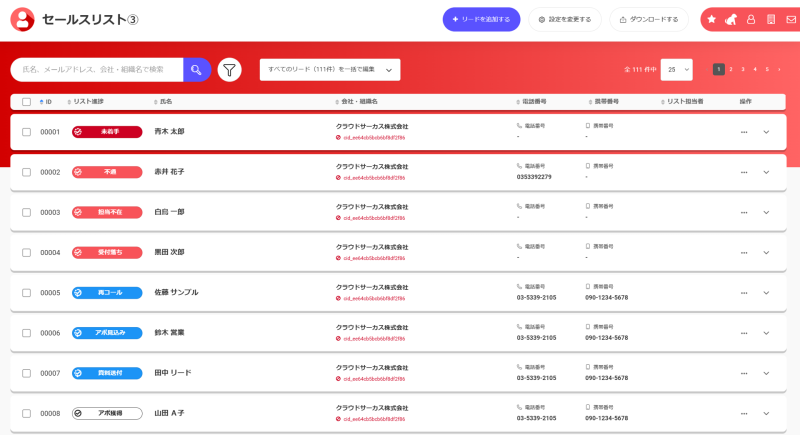Open the funnel filter icon
800x435 pixels.
pyautogui.click(x=230, y=70)
